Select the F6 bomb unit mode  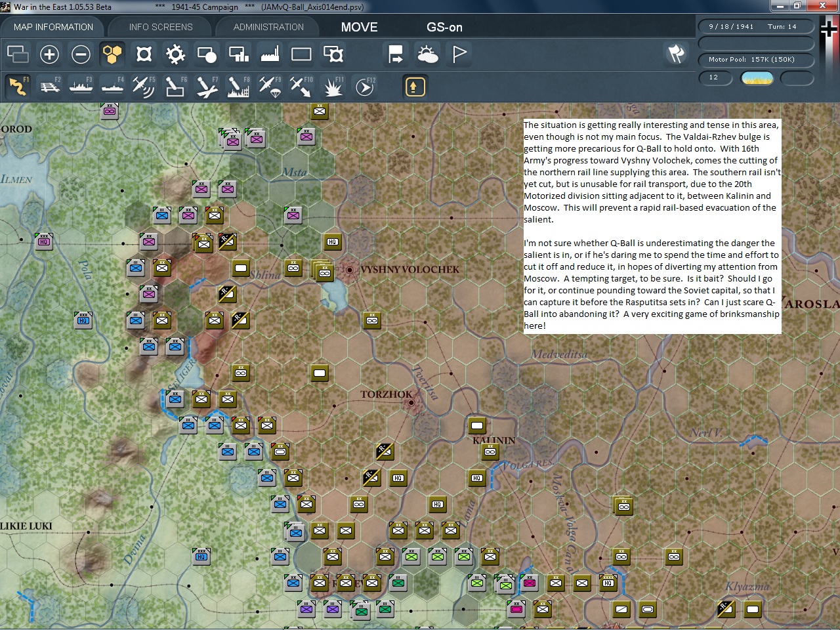tap(175, 86)
